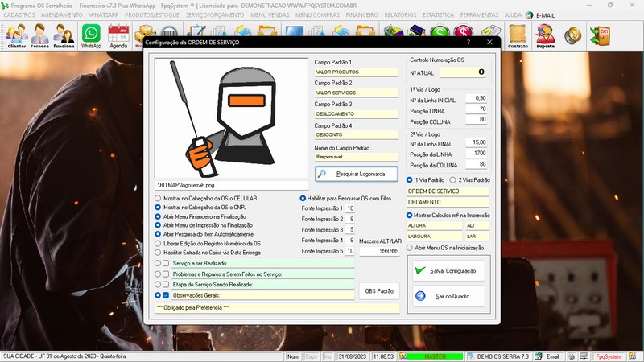Toggle Abrir Menu de Impressão na Finalização

point(158,225)
